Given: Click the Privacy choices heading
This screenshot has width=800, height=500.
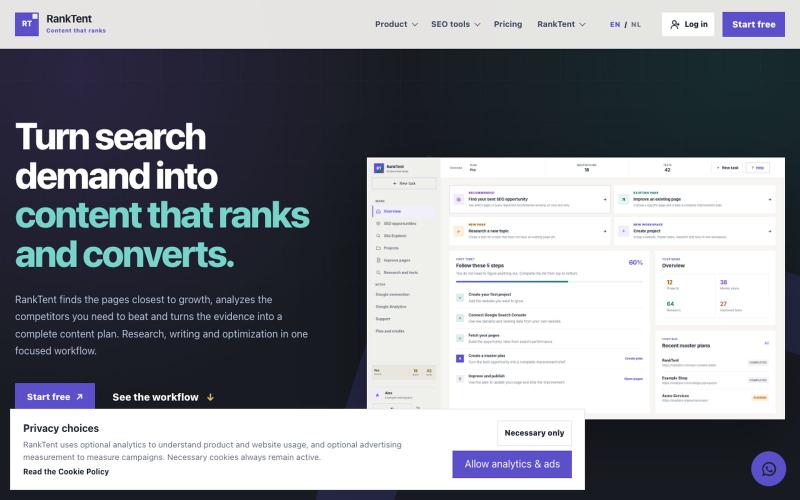Looking at the screenshot, I should tap(61, 428).
